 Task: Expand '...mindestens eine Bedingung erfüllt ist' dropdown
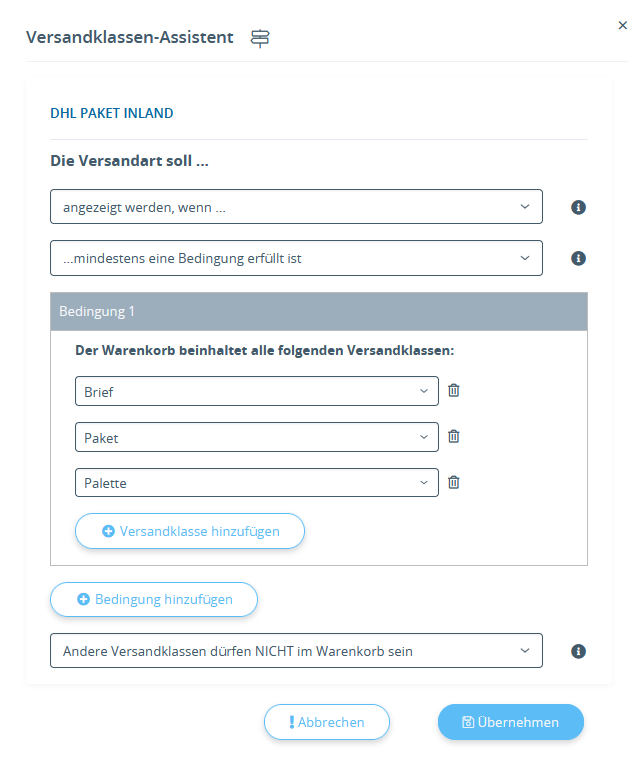coord(296,258)
